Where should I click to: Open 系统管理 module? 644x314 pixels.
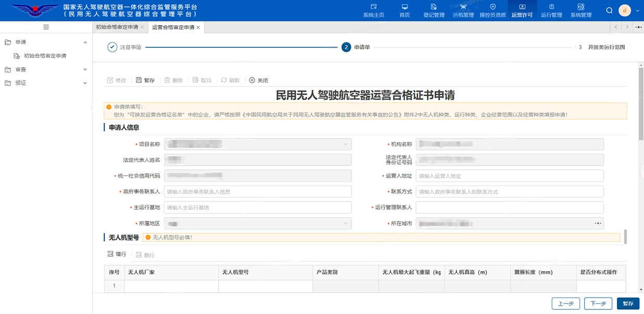click(x=581, y=10)
